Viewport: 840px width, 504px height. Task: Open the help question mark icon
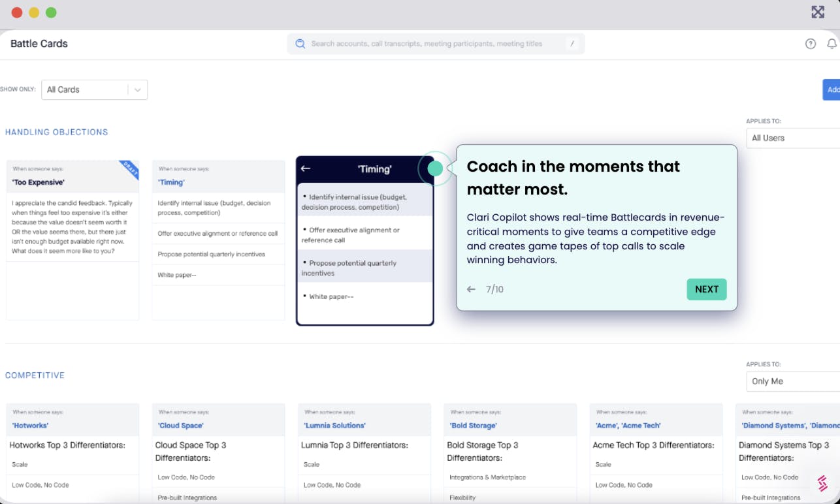811,44
